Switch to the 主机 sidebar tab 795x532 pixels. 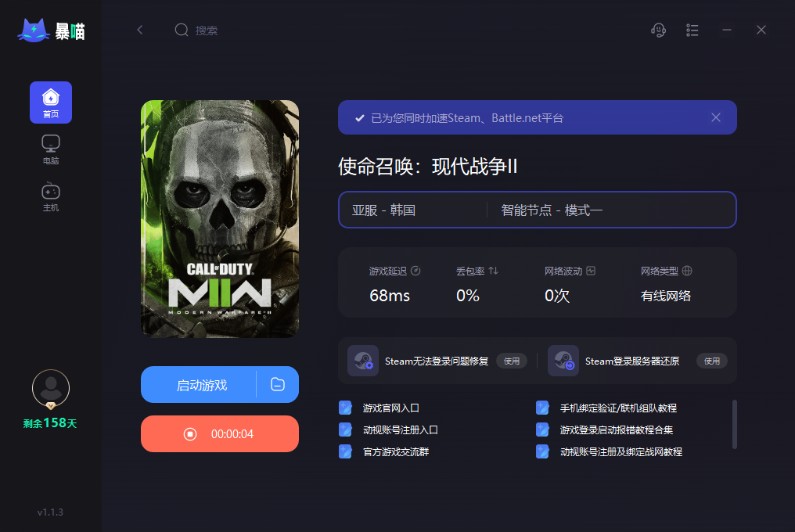pyautogui.click(x=51, y=197)
